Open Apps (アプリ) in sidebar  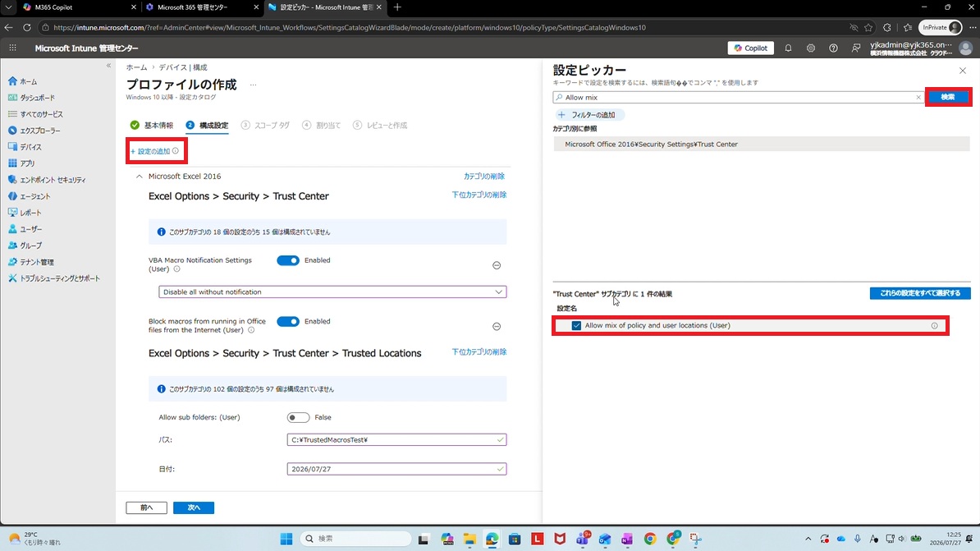[x=21, y=163]
